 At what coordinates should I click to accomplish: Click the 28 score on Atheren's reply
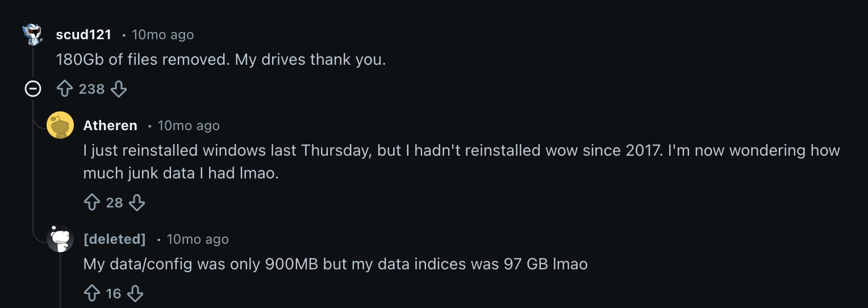[114, 202]
